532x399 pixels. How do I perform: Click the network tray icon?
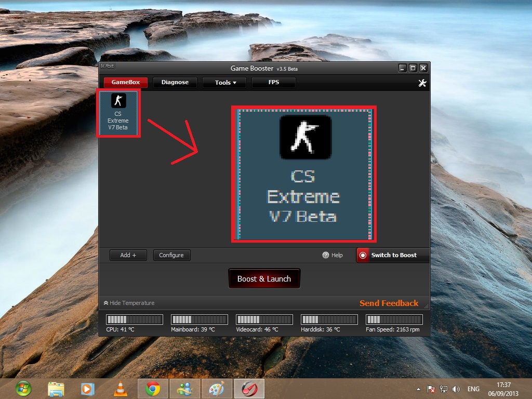tap(444, 389)
